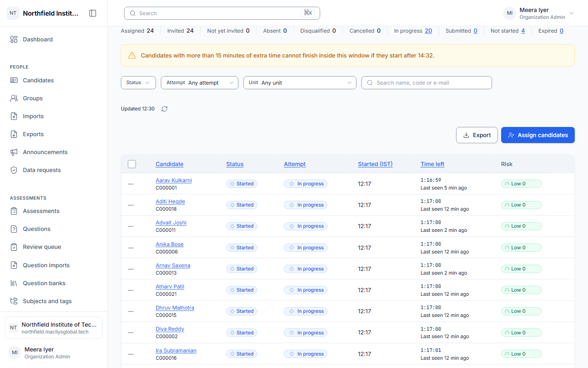The width and height of the screenshot is (588, 368).
Task: Sort by Candidate column header
Action: coord(170,164)
